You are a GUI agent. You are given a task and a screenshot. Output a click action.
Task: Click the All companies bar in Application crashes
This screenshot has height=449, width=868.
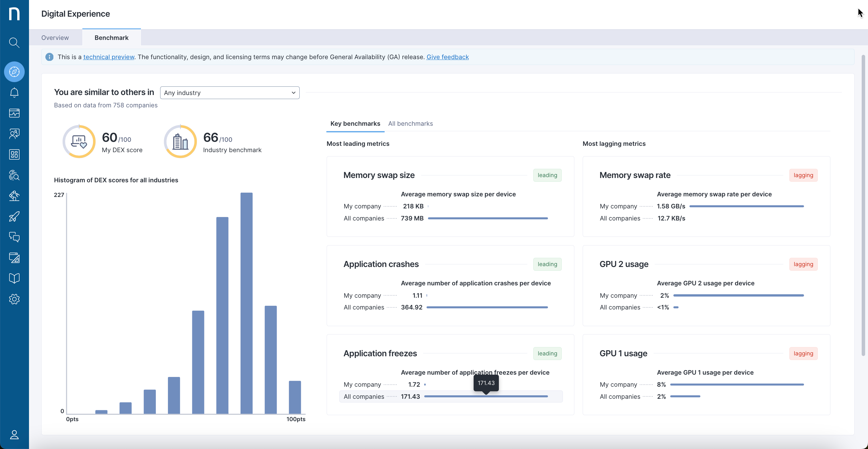point(487,307)
